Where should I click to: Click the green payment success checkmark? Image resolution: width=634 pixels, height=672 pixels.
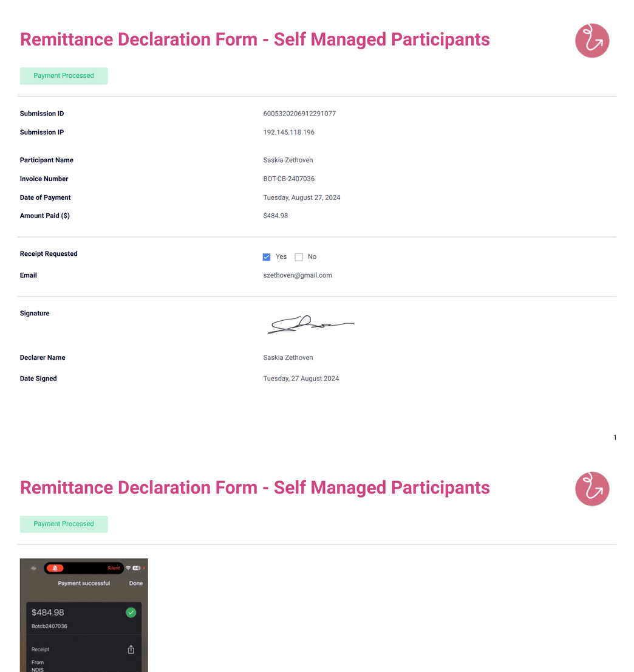tap(131, 612)
